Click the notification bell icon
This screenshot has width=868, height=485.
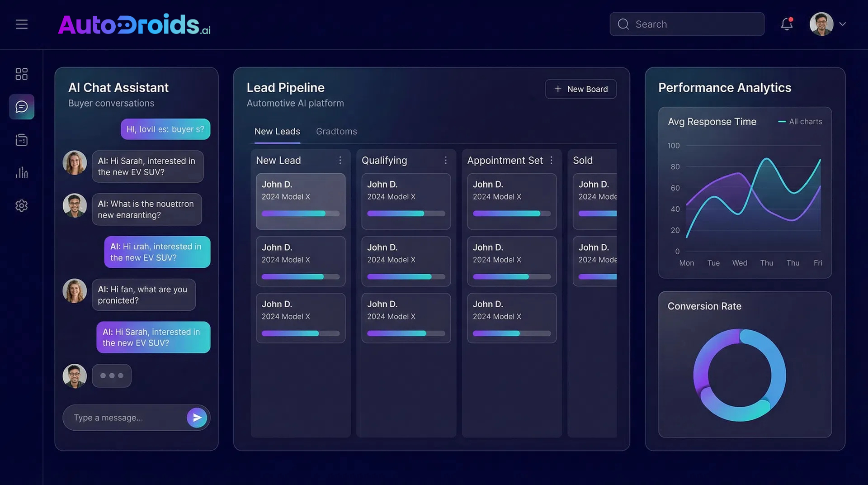pyautogui.click(x=786, y=24)
